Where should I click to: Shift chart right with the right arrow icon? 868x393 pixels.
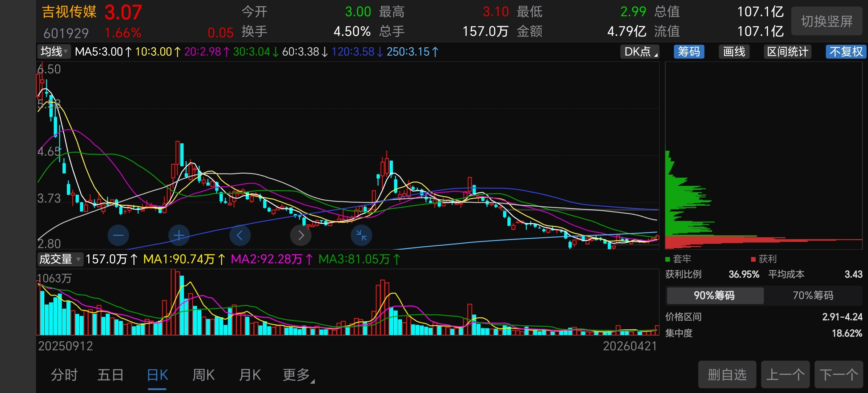301,235
